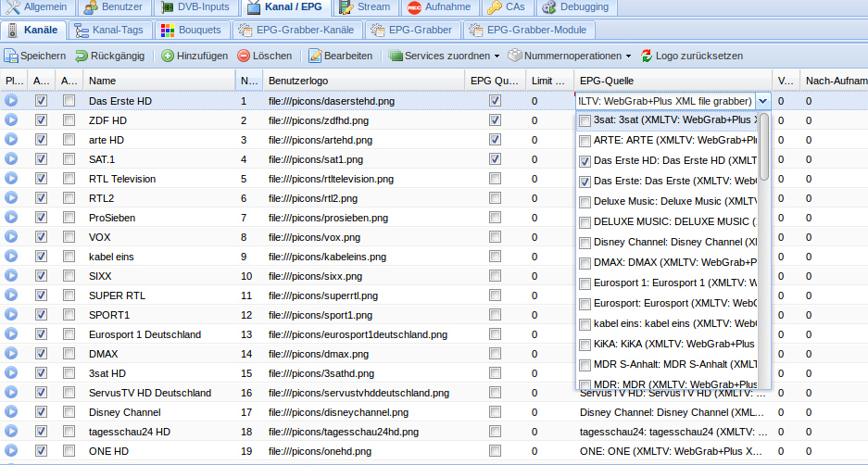Click the Speichern save button
This screenshot has width=868, height=465.
click(35, 56)
